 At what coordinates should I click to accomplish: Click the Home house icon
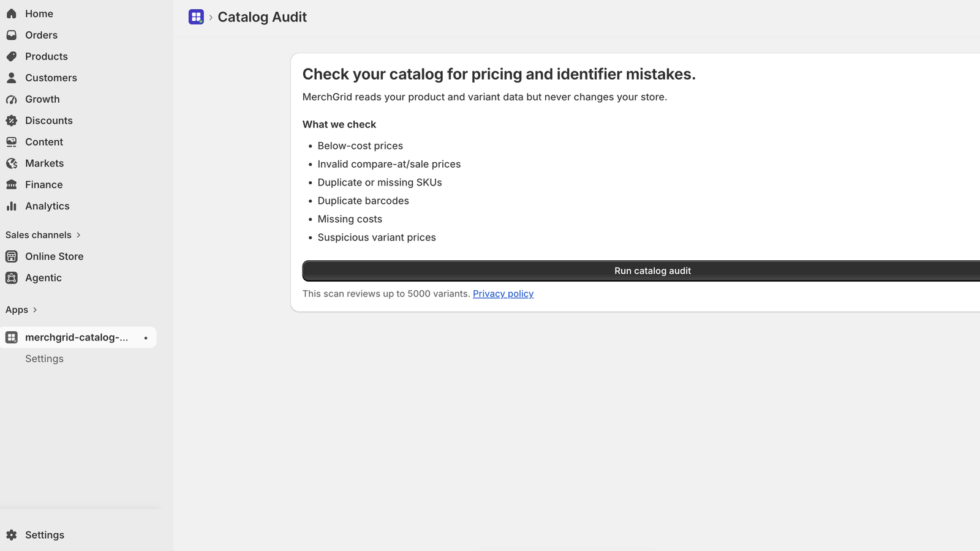pos(12,13)
